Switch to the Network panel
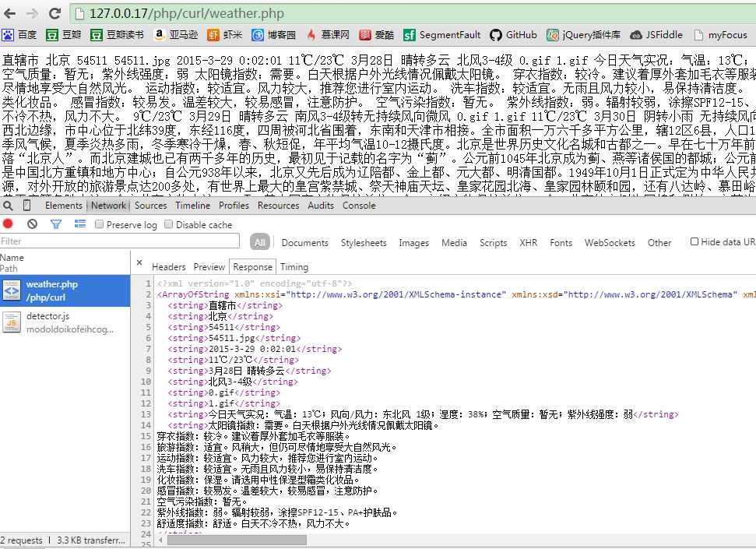Screen dimensions: 756x549 point(108,206)
